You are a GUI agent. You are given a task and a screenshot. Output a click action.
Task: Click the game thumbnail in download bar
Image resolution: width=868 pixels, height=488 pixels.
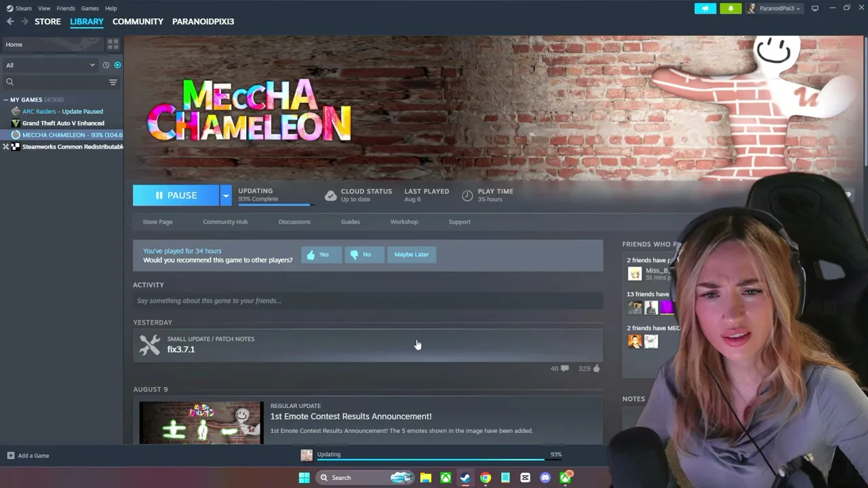pos(307,455)
